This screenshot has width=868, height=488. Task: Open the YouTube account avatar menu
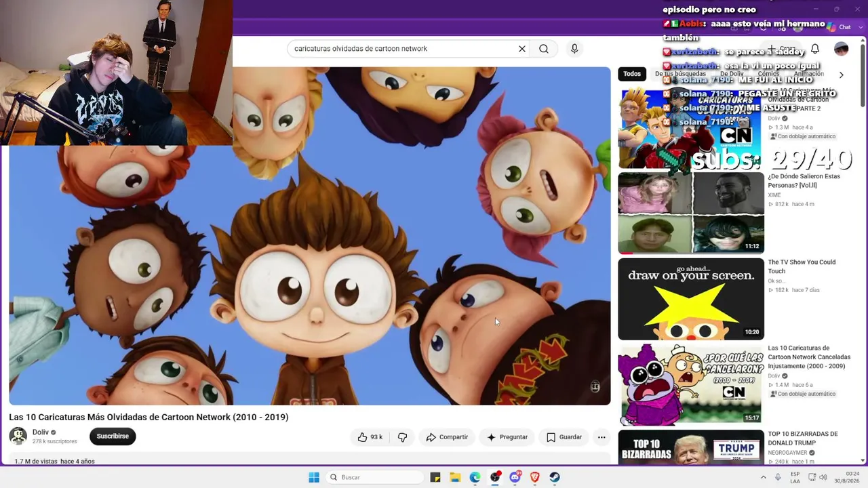842,49
